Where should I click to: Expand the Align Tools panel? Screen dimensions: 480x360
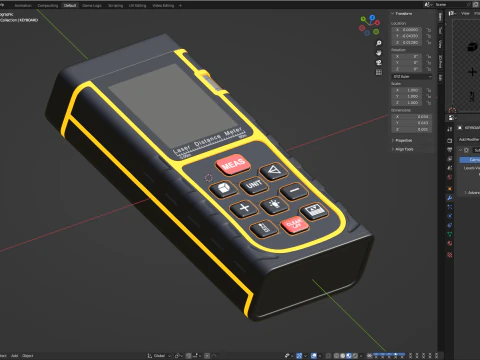click(x=403, y=149)
